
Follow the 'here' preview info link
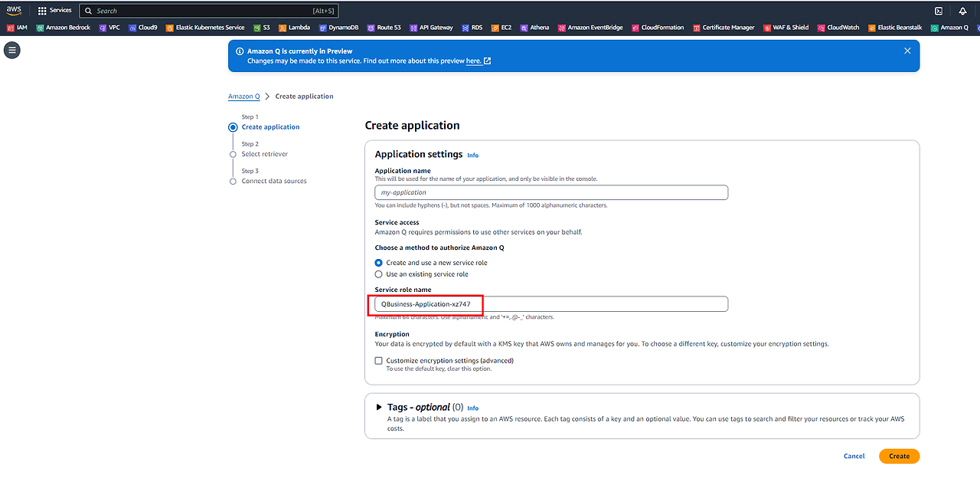[478, 61]
